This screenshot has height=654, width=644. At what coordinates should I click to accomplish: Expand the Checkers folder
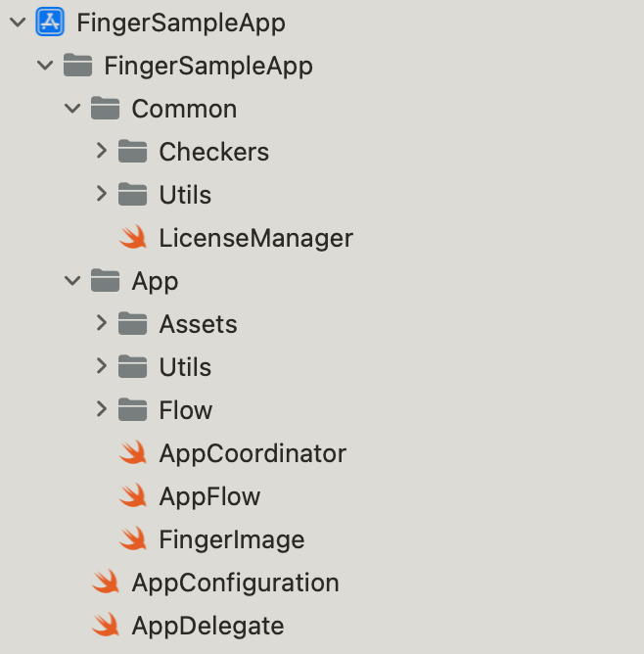[x=101, y=151]
